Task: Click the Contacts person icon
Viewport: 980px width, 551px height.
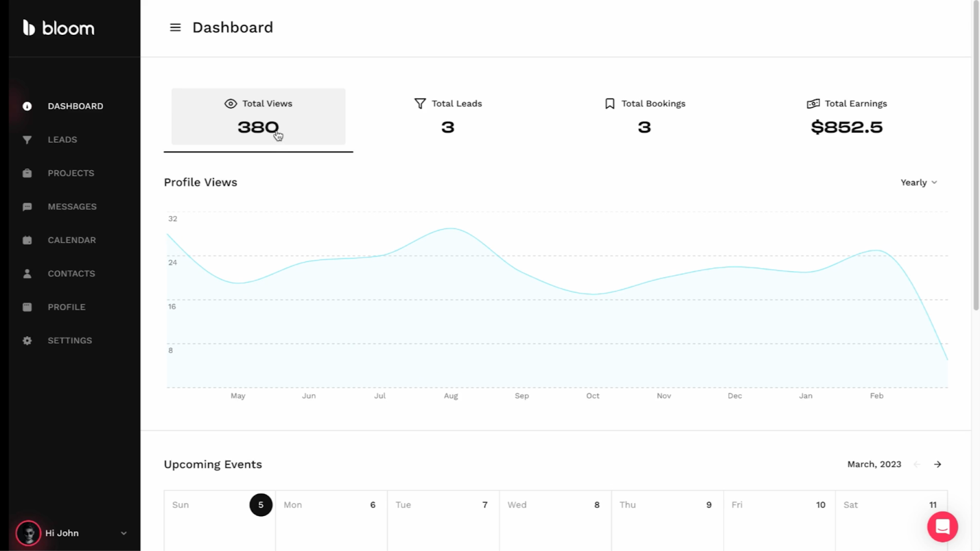Action: coord(27,274)
